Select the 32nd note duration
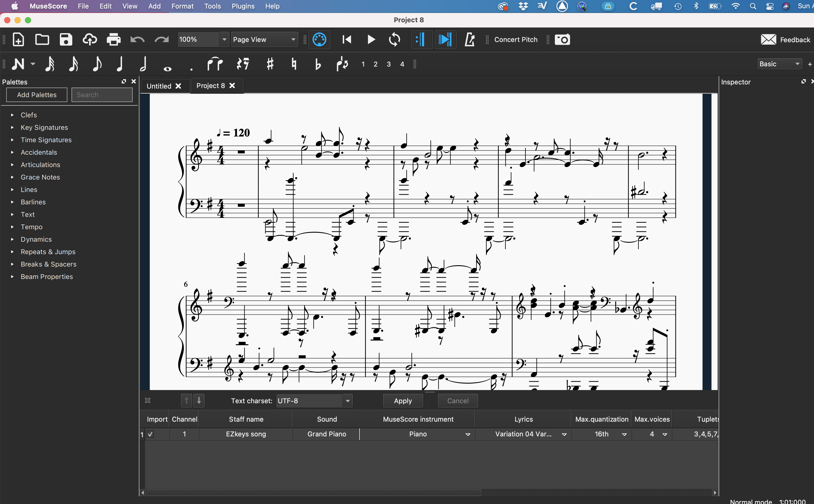Image resolution: width=814 pixels, height=504 pixels. click(x=50, y=64)
